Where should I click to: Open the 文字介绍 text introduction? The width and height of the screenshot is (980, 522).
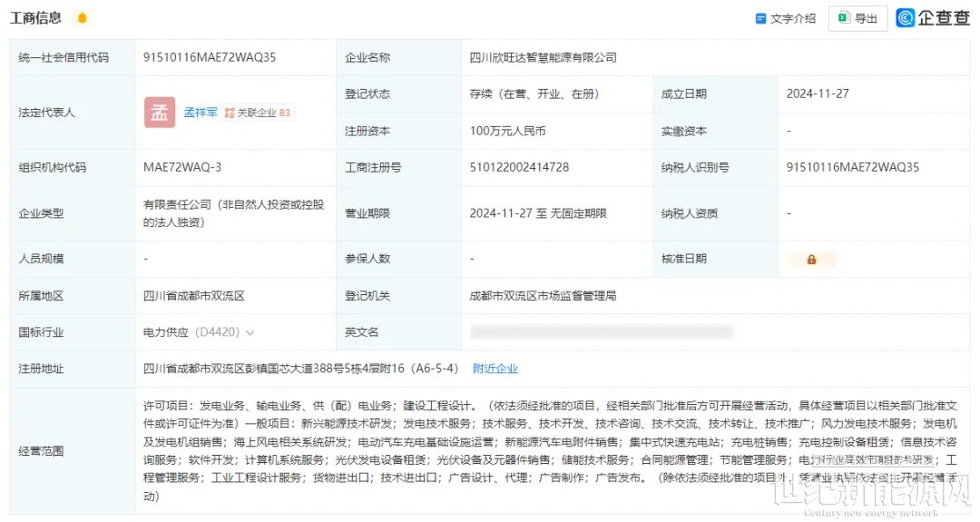tap(786, 18)
